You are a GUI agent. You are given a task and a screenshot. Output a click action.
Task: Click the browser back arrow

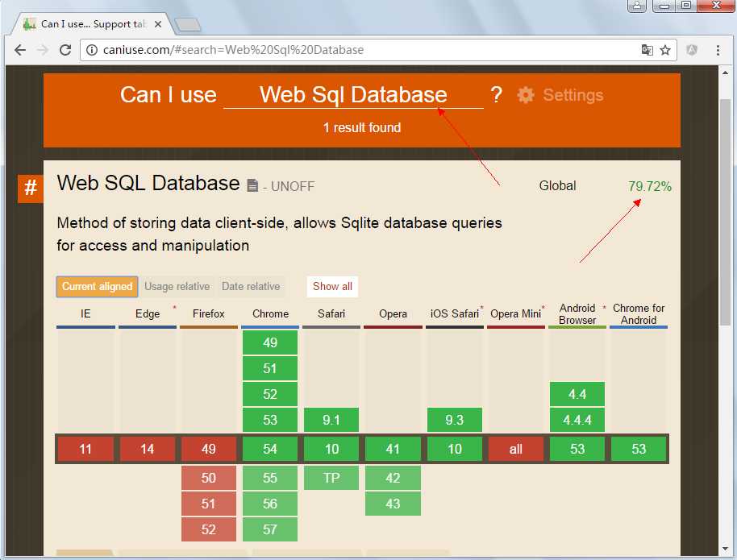click(19, 50)
